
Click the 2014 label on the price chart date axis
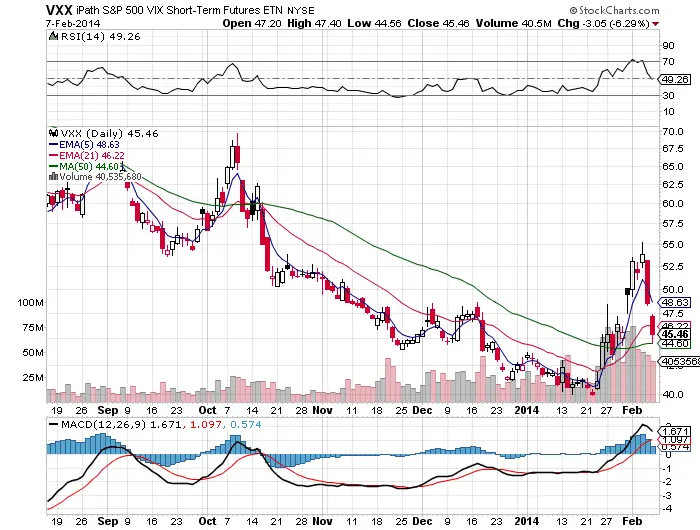click(527, 410)
